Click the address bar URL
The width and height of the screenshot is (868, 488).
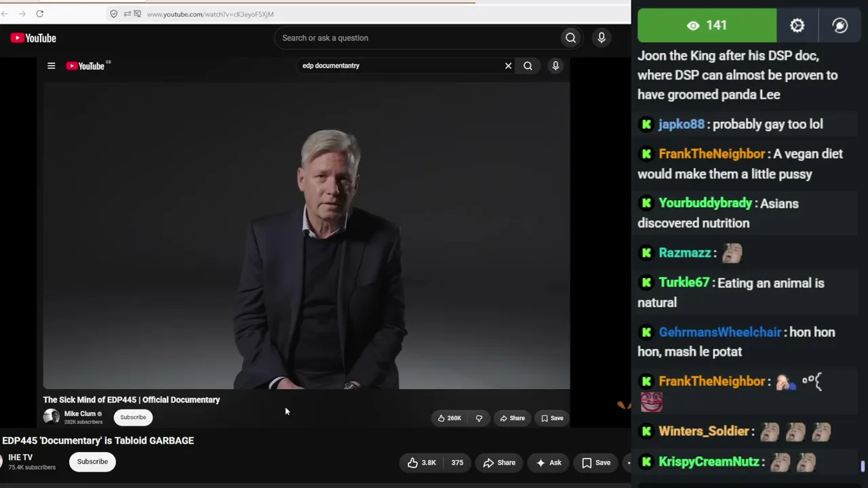[210, 14]
